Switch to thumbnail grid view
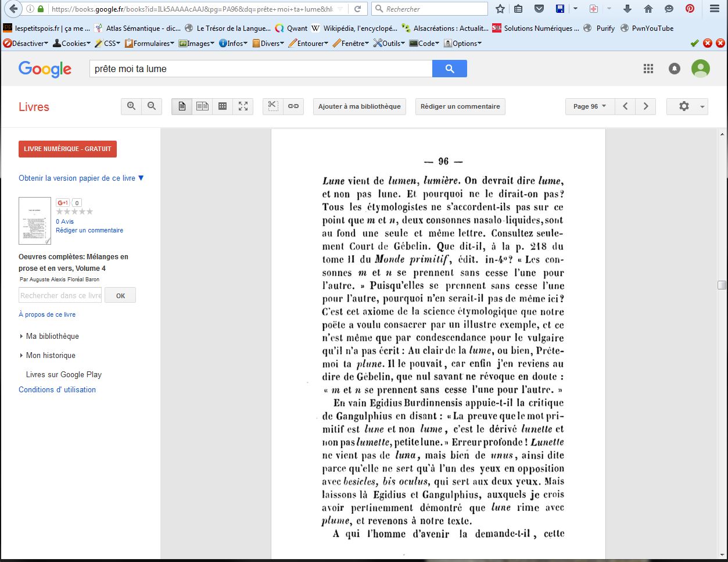 [x=223, y=106]
